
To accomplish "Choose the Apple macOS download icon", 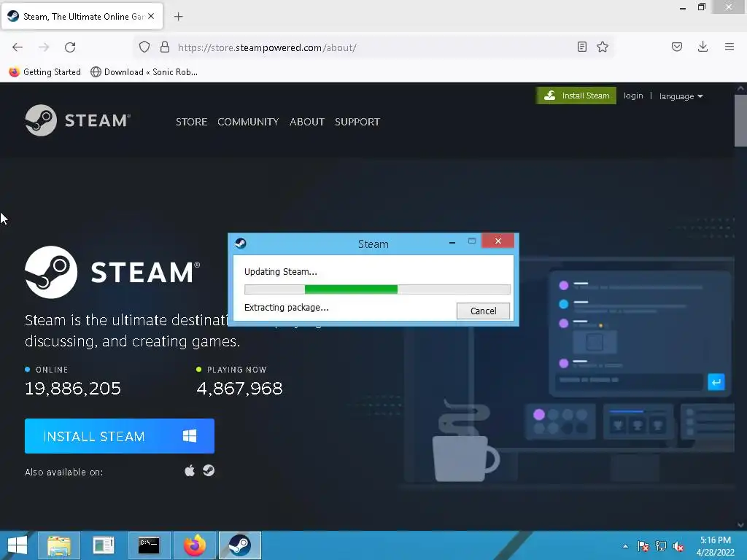I will (x=190, y=471).
